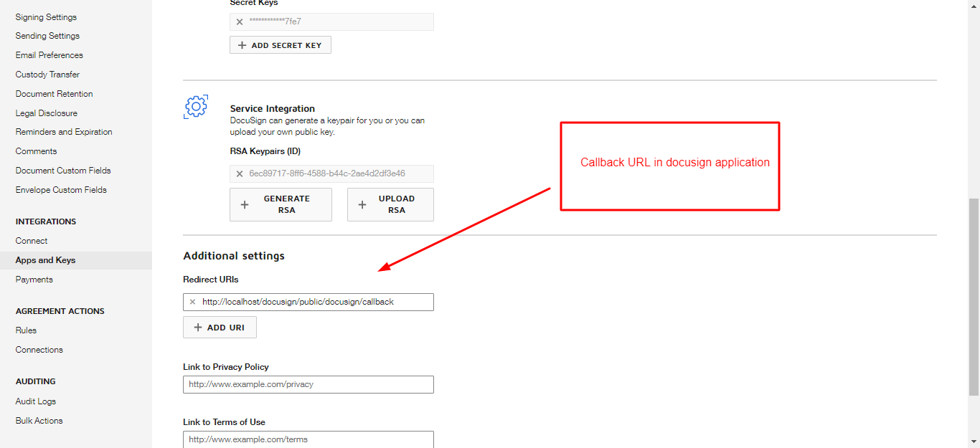Remove the RSA keypair 6ec89717 entry
The width and height of the screenshot is (980, 448).
click(240, 173)
